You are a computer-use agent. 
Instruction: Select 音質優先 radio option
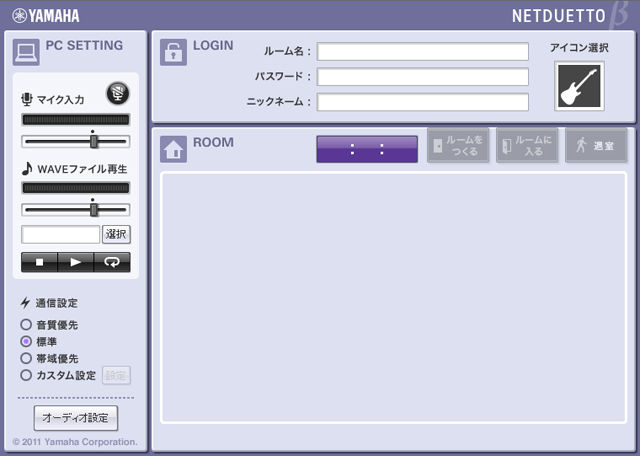coord(26,325)
